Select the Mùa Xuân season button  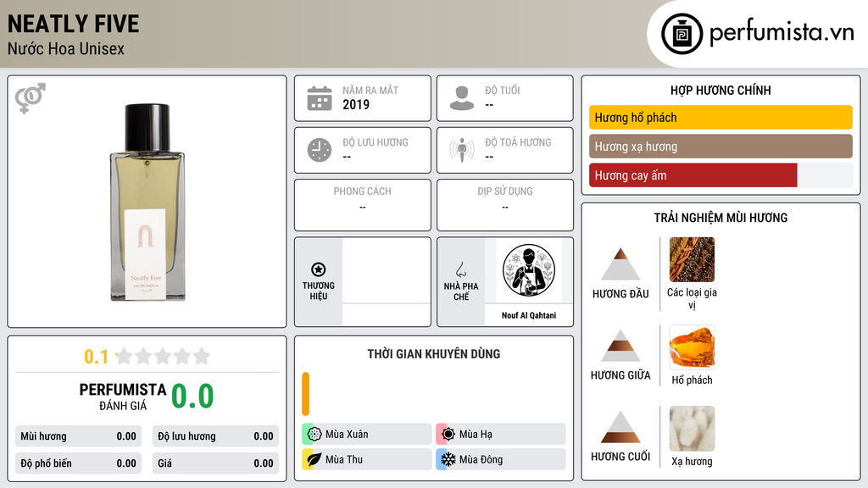click(x=367, y=435)
